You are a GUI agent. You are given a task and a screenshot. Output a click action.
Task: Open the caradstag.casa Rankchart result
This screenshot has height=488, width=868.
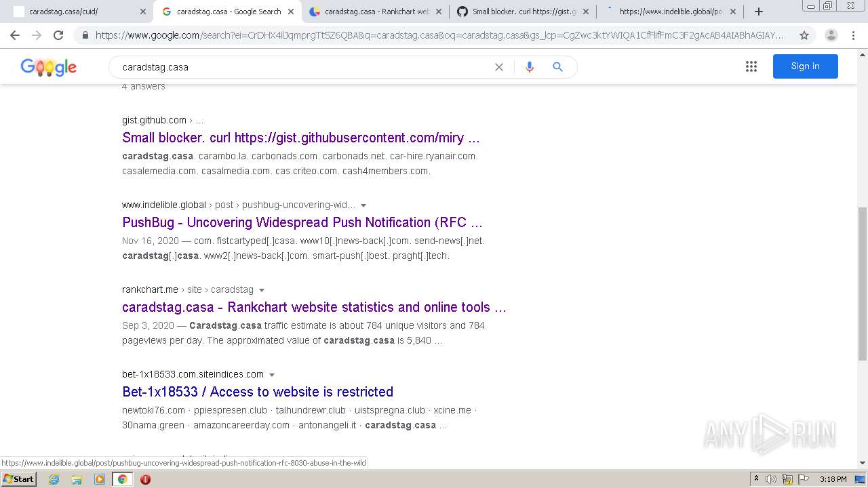[x=314, y=307]
